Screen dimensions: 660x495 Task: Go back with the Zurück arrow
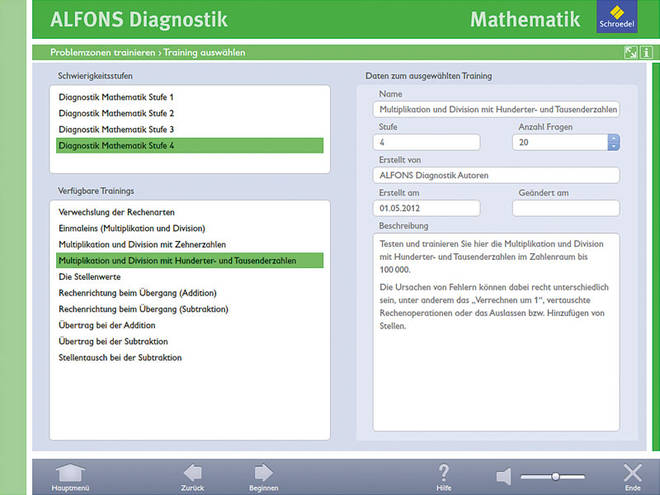pyautogui.click(x=193, y=473)
